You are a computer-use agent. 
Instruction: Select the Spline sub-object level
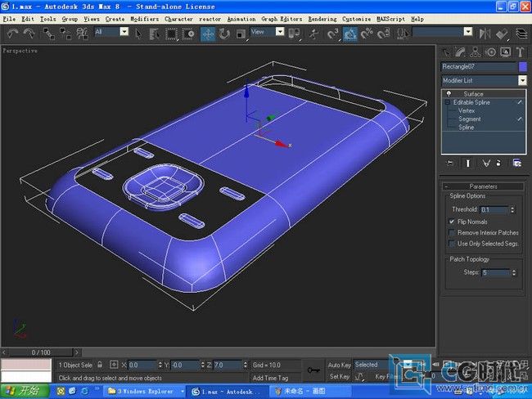coord(467,128)
